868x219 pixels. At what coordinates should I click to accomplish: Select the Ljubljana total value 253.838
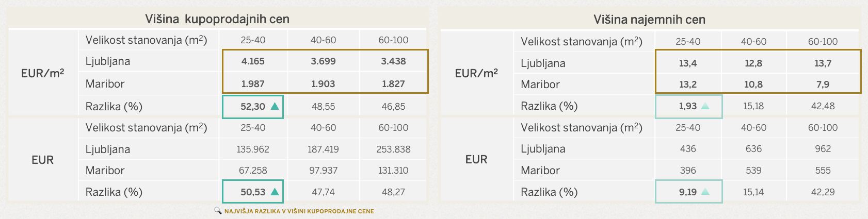tap(393, 149)
